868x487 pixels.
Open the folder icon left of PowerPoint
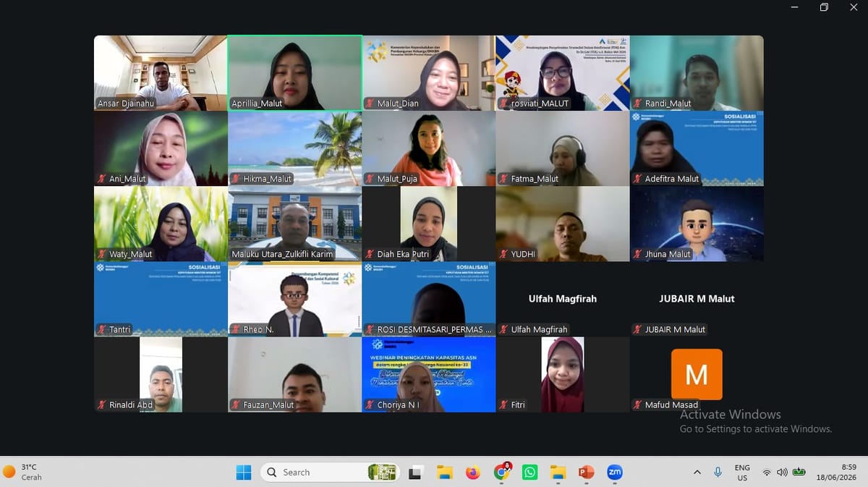click(x=558, y=473)
